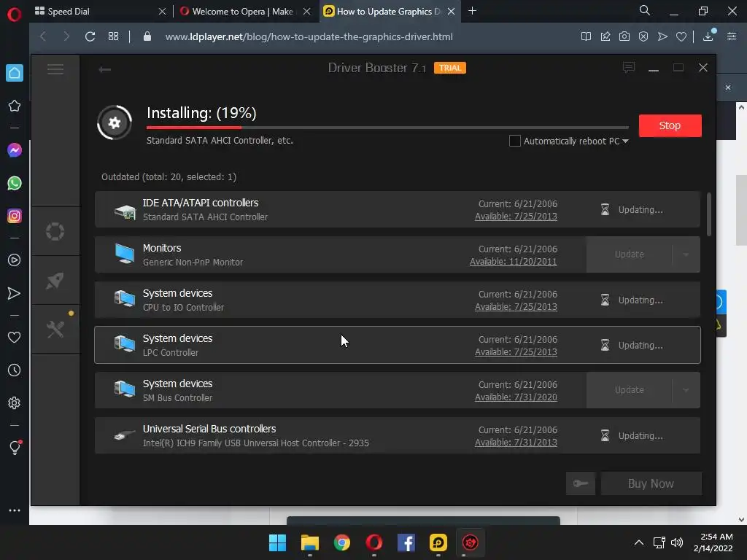The width and height of the screenshot is (747, 560).
Task: Click the Buy Now button
Action: (x=651, y=483)
